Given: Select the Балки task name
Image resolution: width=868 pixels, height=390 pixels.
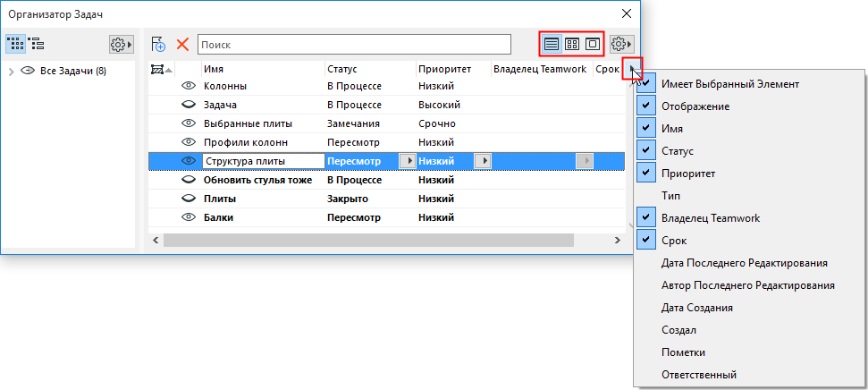Looking at the screenshot, I should [218, 217].
